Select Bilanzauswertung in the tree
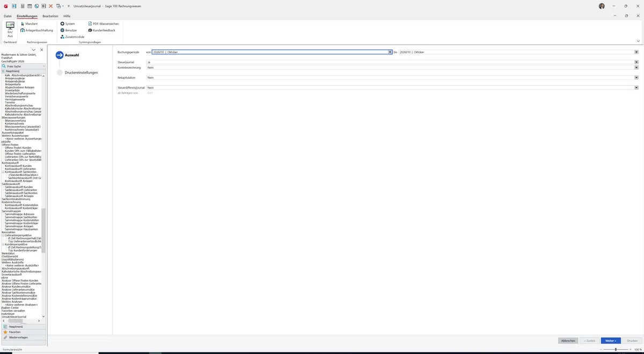This screenshot has width=644, height=354. tap(15, 121)
